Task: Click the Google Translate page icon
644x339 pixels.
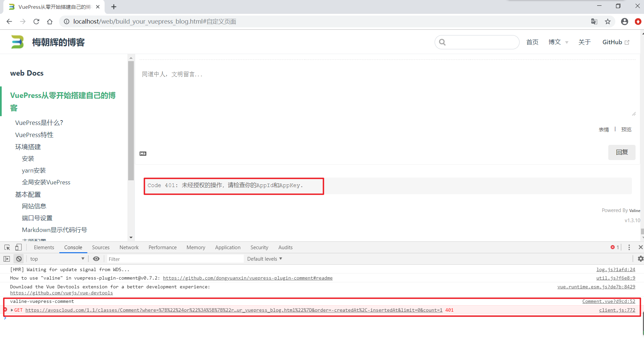Action: click(594, 22)
